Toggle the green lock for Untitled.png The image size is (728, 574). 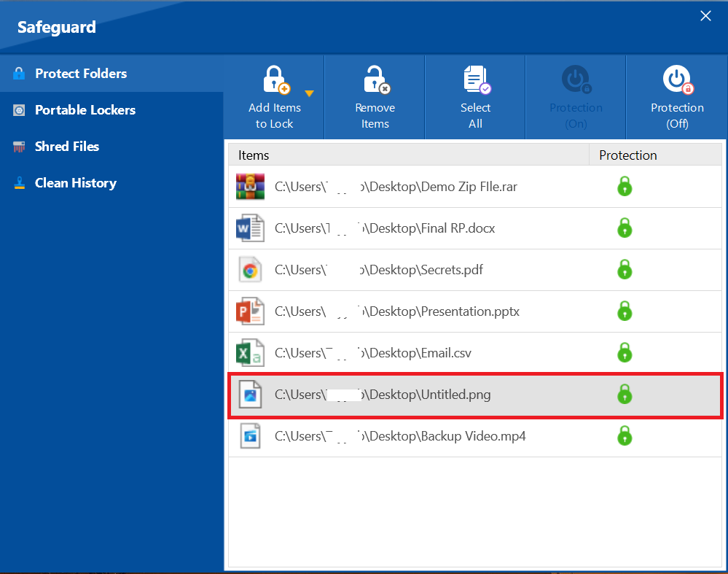(x=624, y=395)
